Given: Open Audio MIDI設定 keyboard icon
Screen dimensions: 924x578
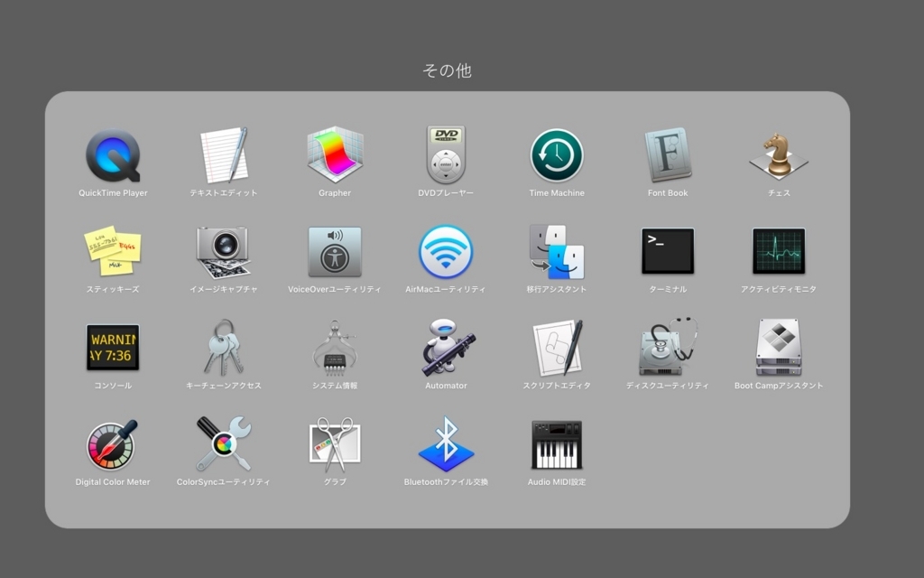Looking at the screenshot, I should (557, 444).
